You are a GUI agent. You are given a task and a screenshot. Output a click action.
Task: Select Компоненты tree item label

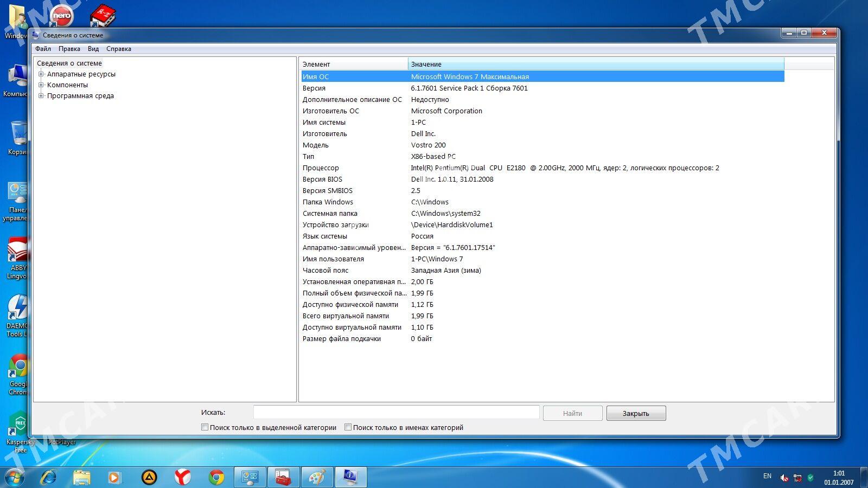(67, 85)
